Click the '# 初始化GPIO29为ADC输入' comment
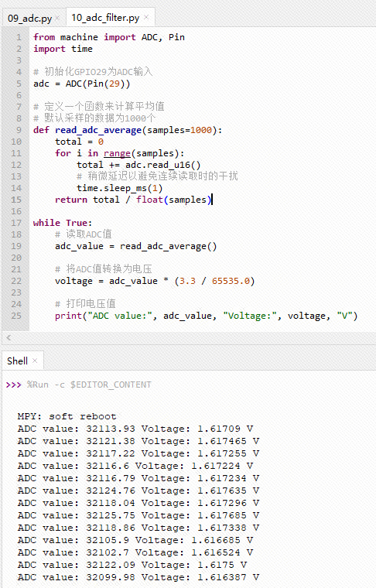 93,72
